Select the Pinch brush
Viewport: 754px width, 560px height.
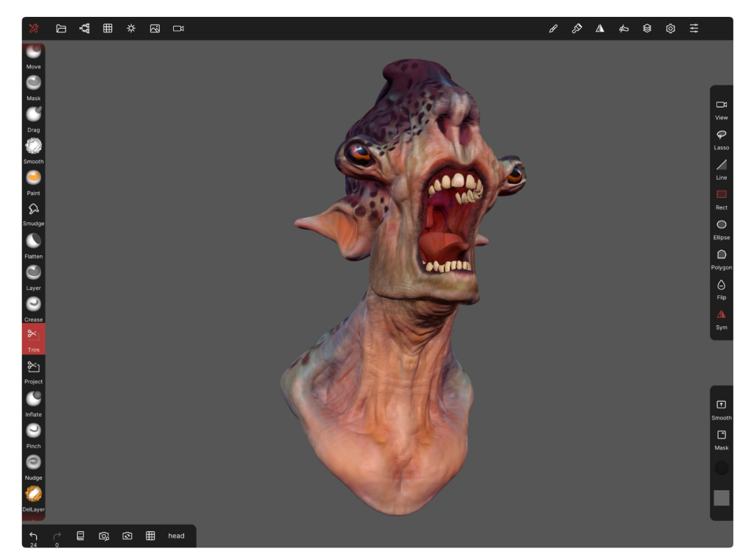33,431
